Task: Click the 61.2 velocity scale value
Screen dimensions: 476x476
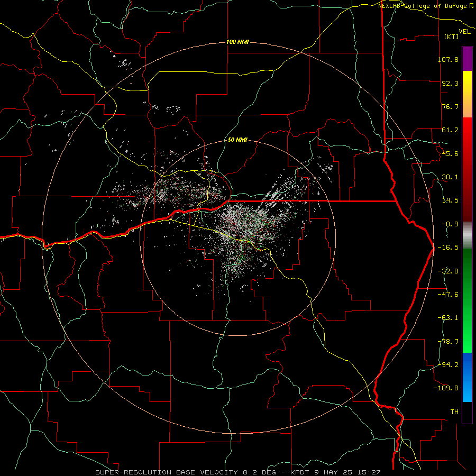Action: tap(450, 130)
